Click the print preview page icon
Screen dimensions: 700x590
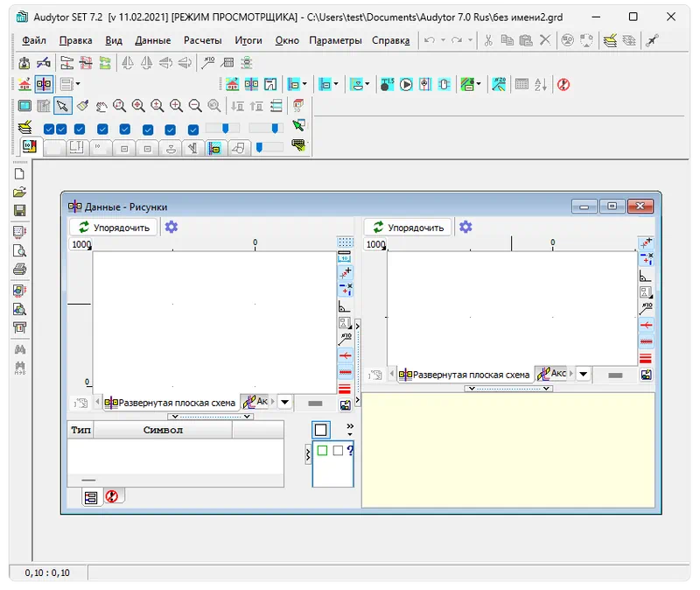coord(19,250)
